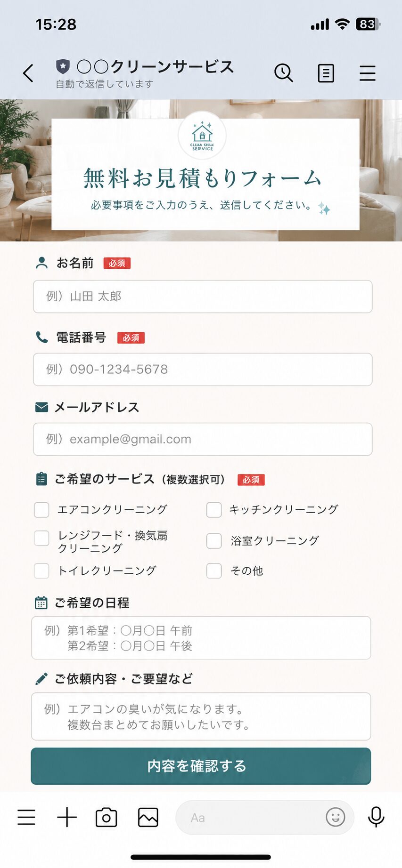Open the hamburger menu at top right
Image resolution: width=402 pixels, height=868 pixels.
tap(368, 73)
